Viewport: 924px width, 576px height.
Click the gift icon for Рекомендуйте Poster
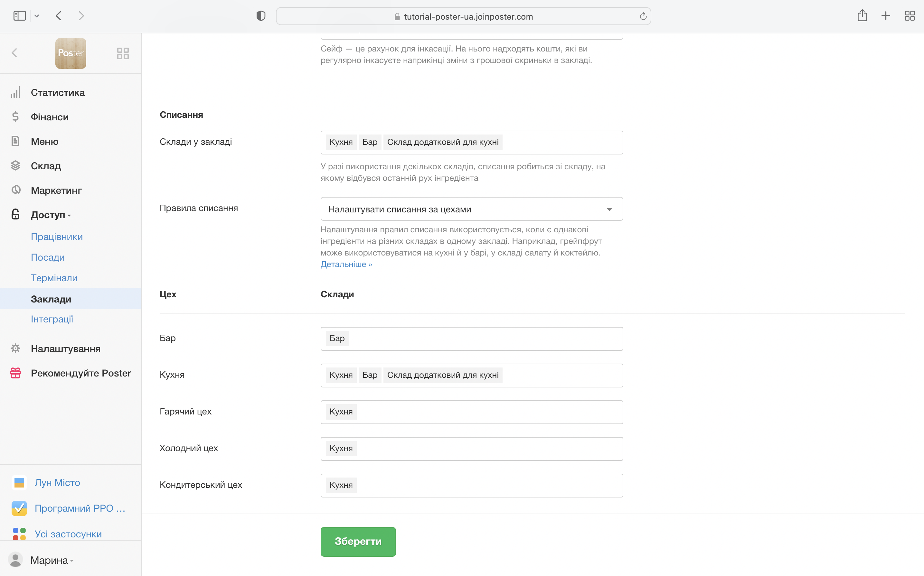pyautogui.click(x=15, y=373)
